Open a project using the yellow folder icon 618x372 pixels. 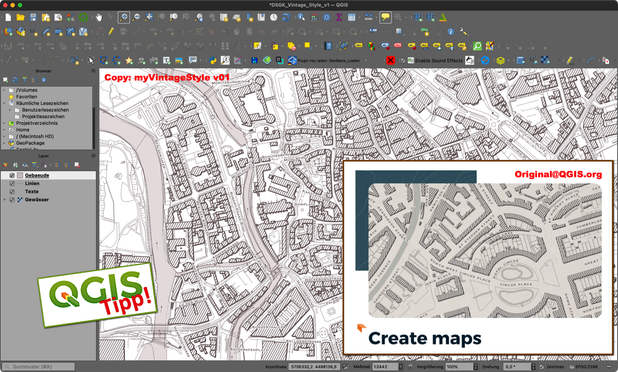pos(20,17)
